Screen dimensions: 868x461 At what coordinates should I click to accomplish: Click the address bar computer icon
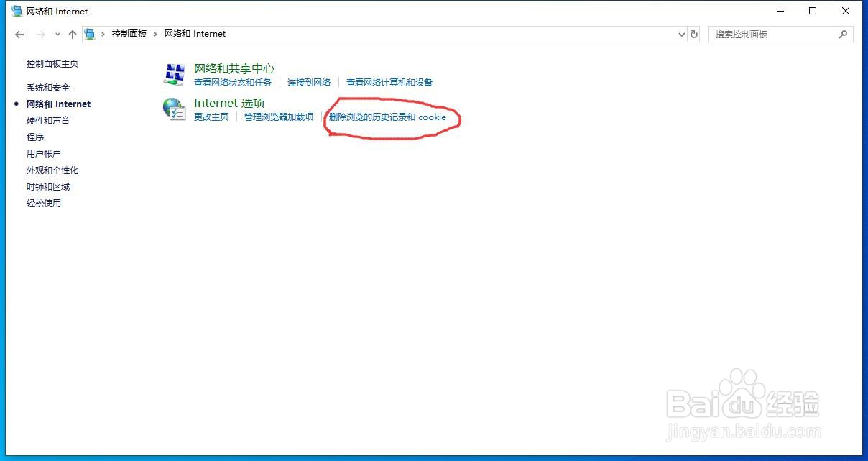coord(91,34)
